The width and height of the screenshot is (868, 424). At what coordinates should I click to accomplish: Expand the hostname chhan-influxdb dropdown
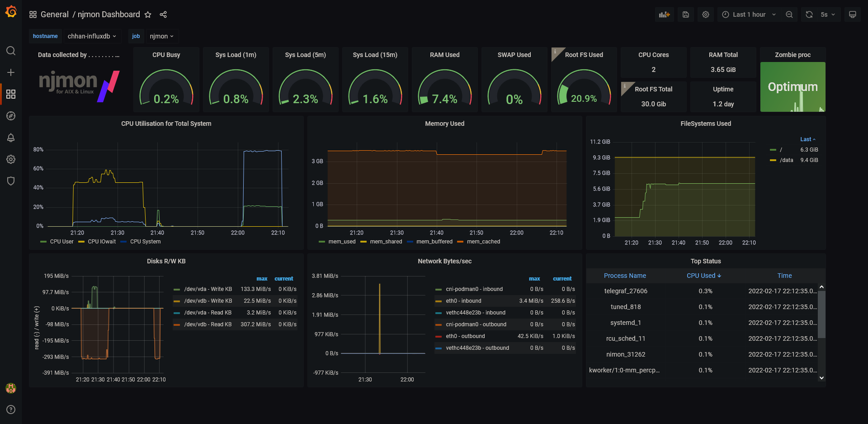pyautogui.click(x=92, y=36)
